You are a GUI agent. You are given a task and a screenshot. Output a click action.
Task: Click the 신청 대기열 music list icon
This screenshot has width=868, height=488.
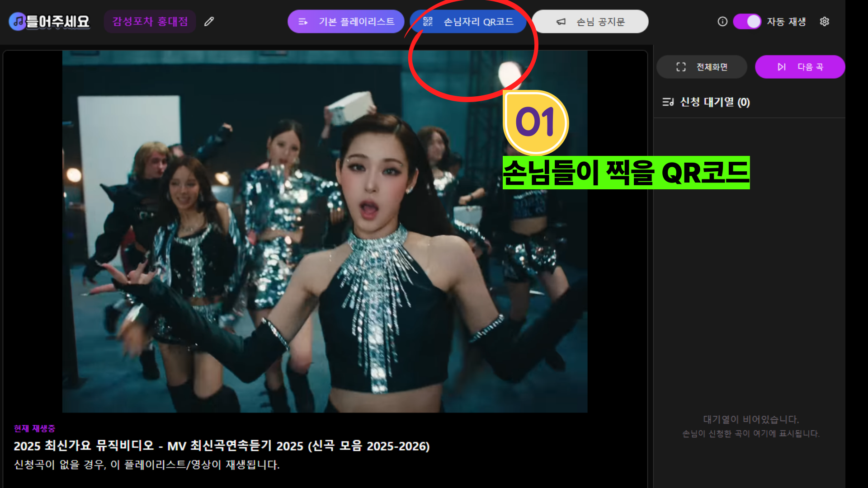pyautogui.click(x=668, y=102)
